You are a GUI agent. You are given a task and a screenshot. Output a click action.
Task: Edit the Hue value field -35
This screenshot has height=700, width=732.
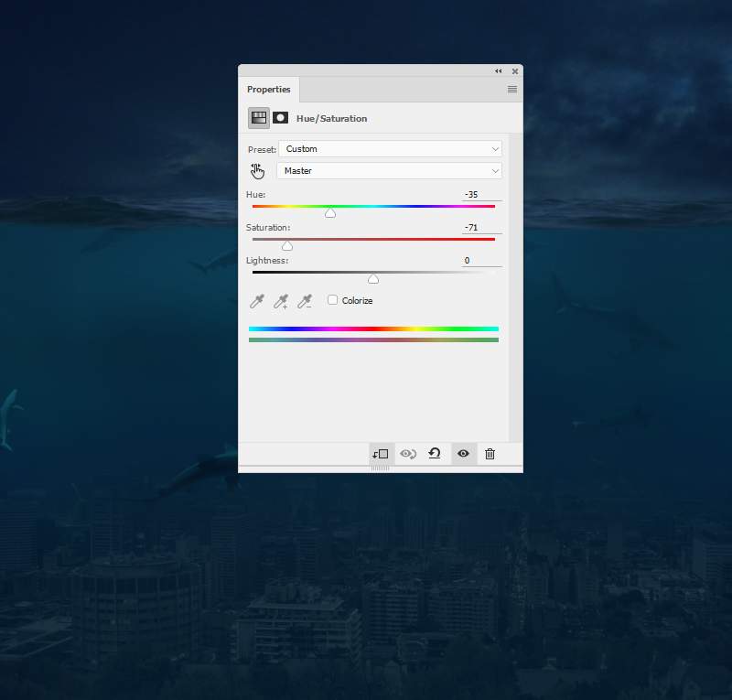tap(482, 195)
